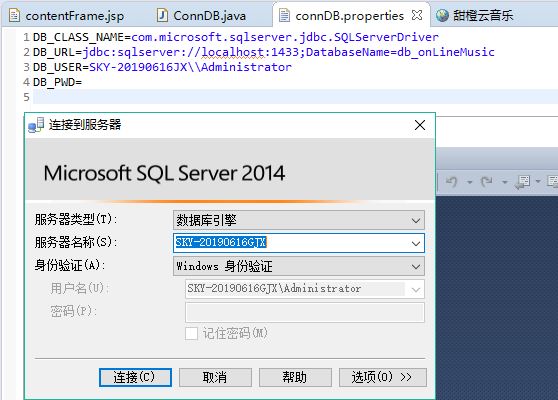This screenshot has width=558, height=400.
Task: Open dropdown arrow next to undo
Action: [470, 182]
